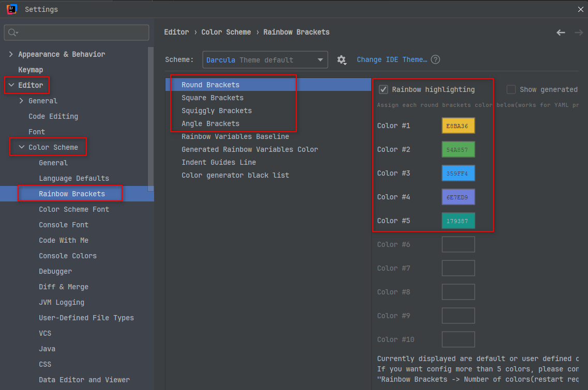
Task: Click the Change IDE Theme link
Action: (392, 59)
